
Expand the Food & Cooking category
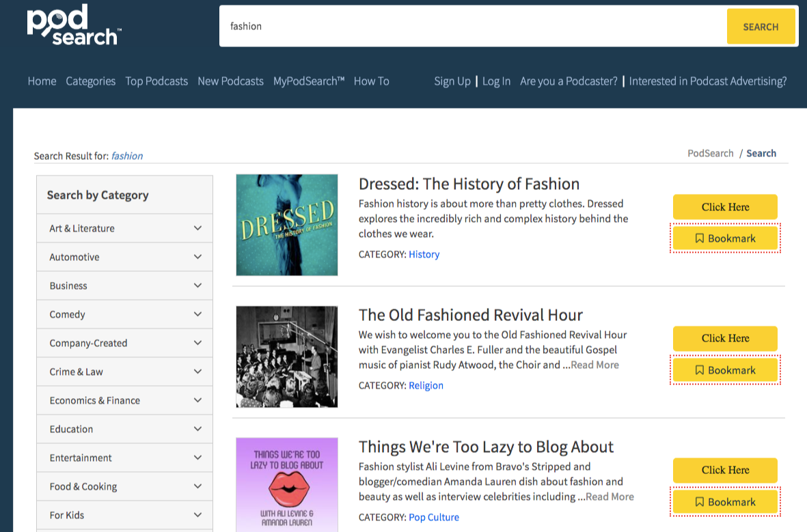point(124,487)
